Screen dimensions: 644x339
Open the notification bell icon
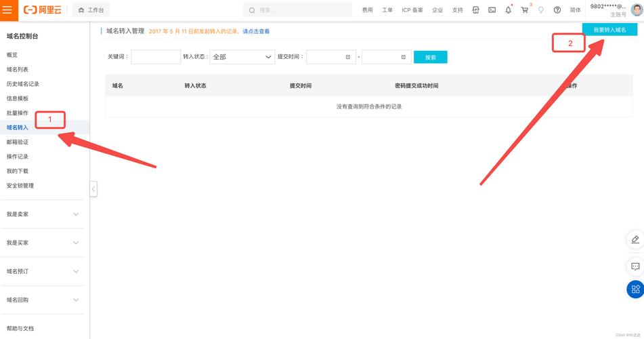[x=508, y=10]
